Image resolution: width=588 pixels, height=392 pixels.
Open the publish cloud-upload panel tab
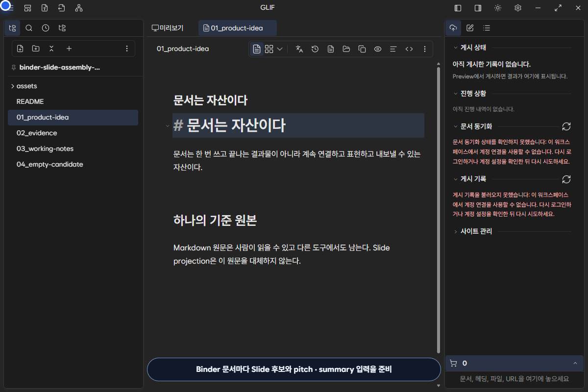pyautogui.click(x=453, y=28)
